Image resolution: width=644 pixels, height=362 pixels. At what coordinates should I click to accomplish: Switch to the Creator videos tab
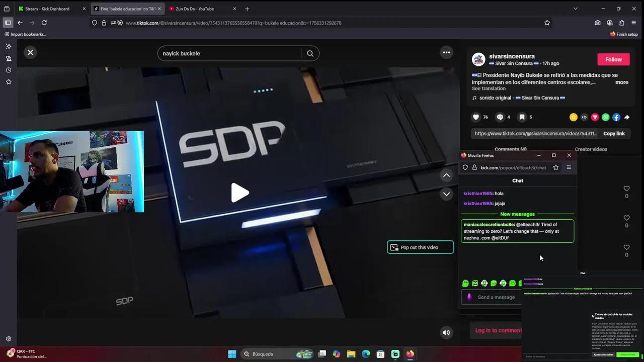pyautogui.click(x=591, y=149)
